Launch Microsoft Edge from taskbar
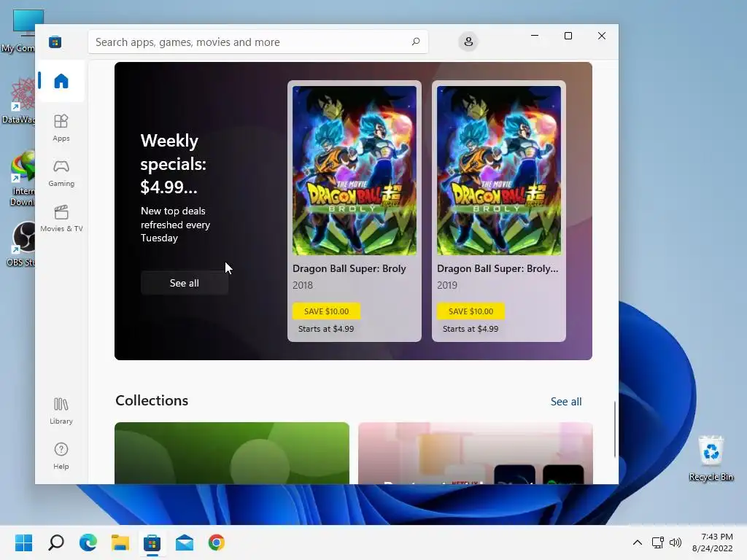Viewport: 747px width, 560px height. (88, 542)
